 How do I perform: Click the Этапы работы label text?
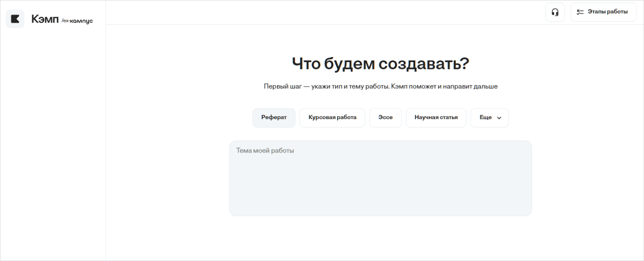(608, 12)
